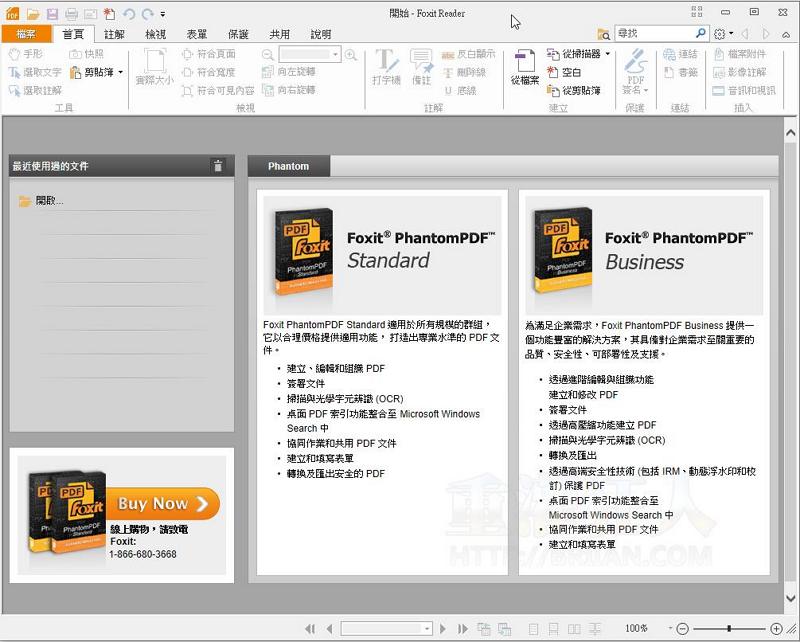
Task: Click the 書籤 bookmark tool
Action: (681, 72)
